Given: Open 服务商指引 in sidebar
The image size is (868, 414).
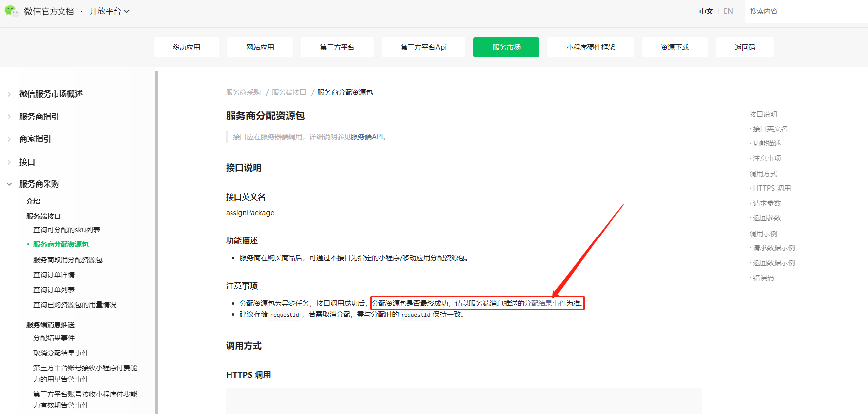Looking at the screenshot, I should [39, 117].
